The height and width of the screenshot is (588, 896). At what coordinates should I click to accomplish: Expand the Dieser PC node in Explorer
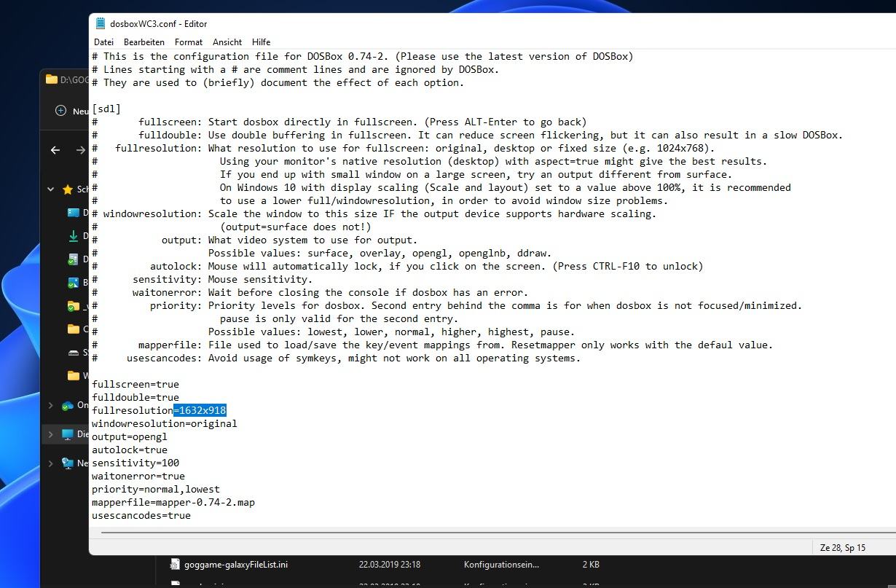[x=50, y=434]
